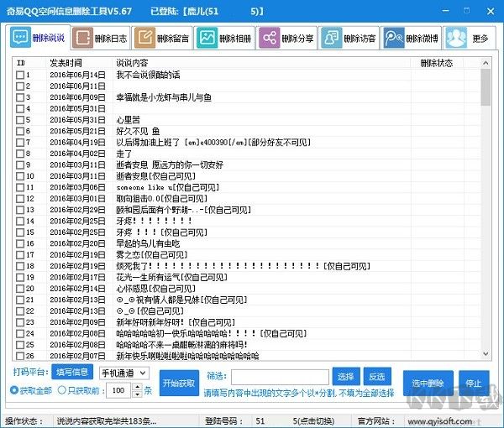The height and width of the screenshot is (428, 504).
Task: Tick checkbox of row 26 新年快乐
Action: [x=20, y=356]
